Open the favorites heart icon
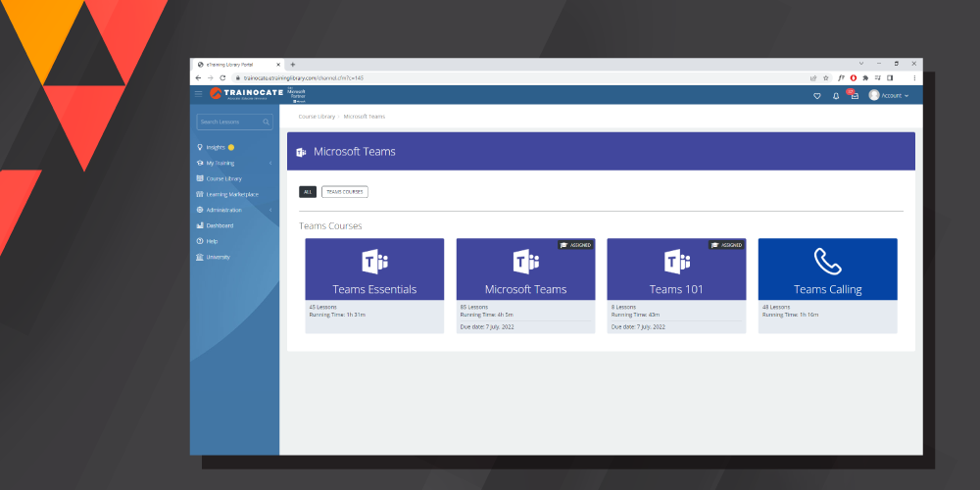Screen dimensions: 980x490 click(817, 96)
